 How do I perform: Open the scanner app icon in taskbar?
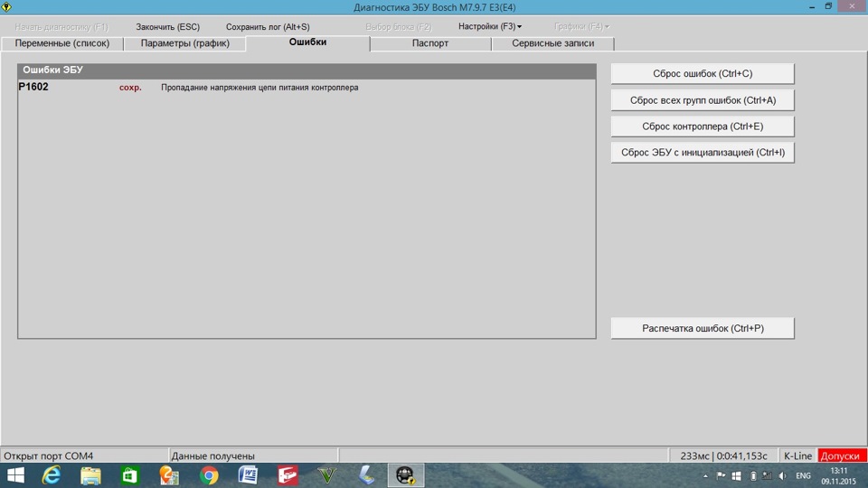click(x=366, y=475)
